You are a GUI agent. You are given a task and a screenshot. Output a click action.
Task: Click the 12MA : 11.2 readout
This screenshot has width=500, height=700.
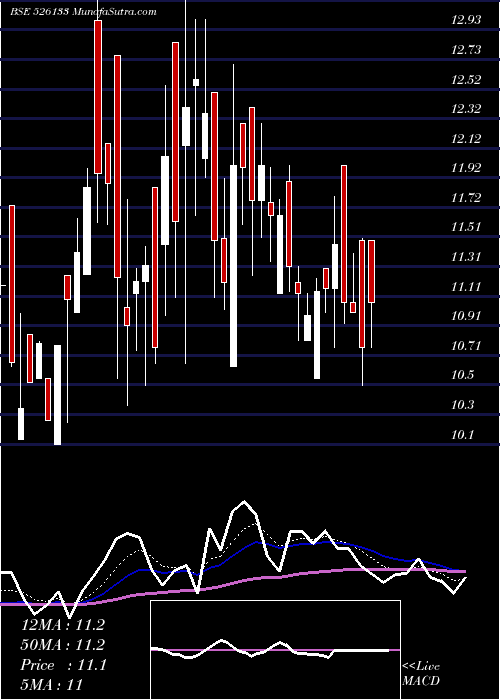63,625
